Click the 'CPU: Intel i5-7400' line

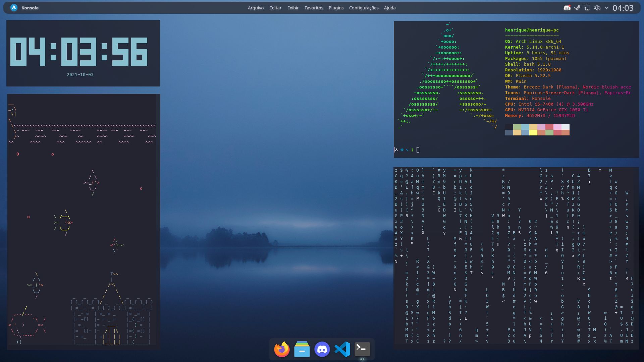tap(549, 104)
